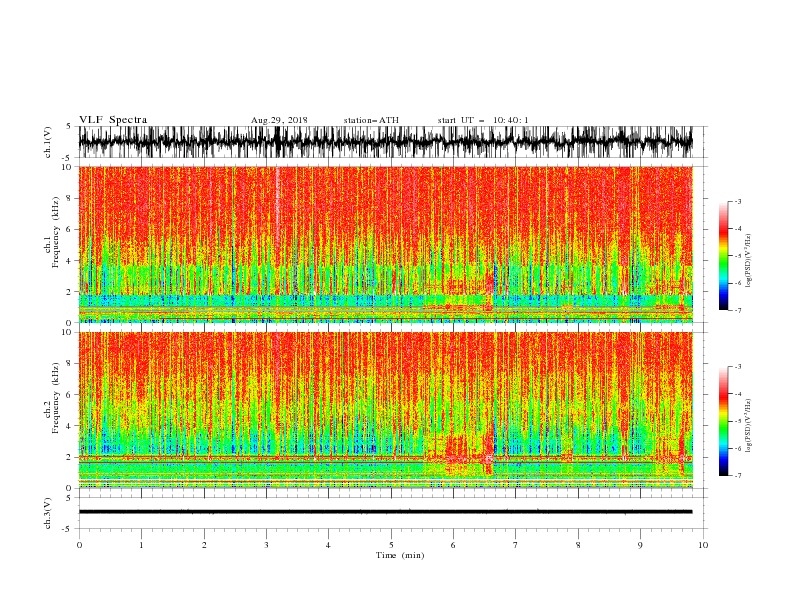
Task: Click time axis tick label "4"
Action: [328, 545]
